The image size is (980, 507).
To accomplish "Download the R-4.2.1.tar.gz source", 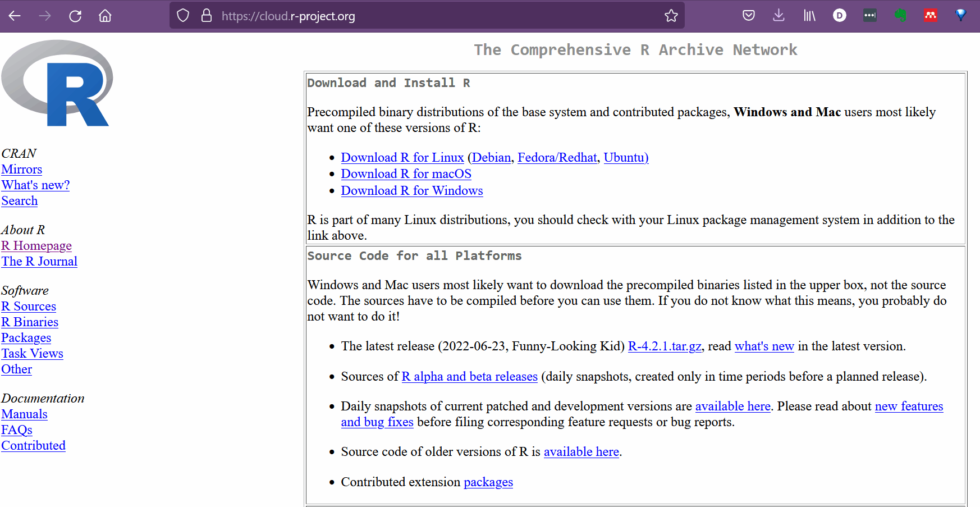I will [x=665, y=346].
